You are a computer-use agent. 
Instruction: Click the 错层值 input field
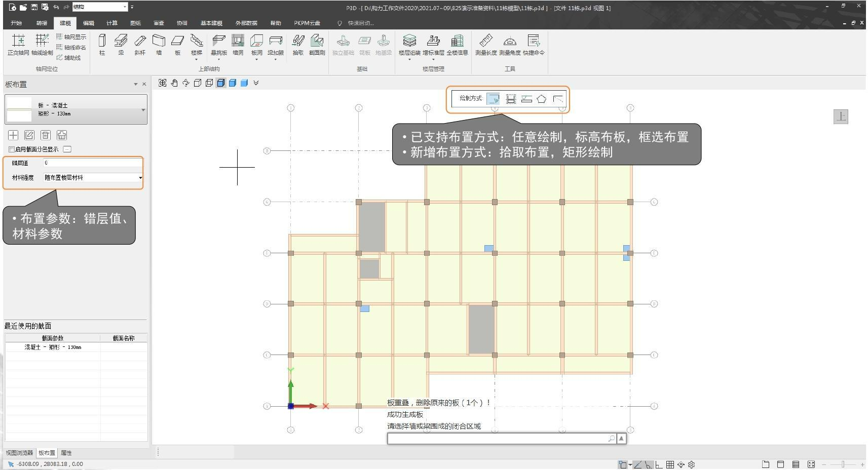point(92,163)
